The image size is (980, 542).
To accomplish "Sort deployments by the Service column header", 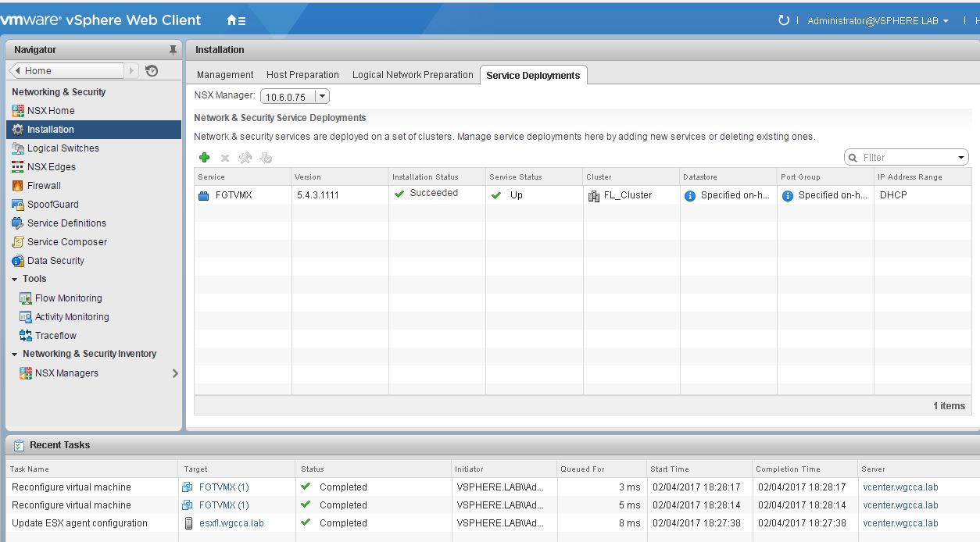I will pyautogui.click(x=243, y=177).
